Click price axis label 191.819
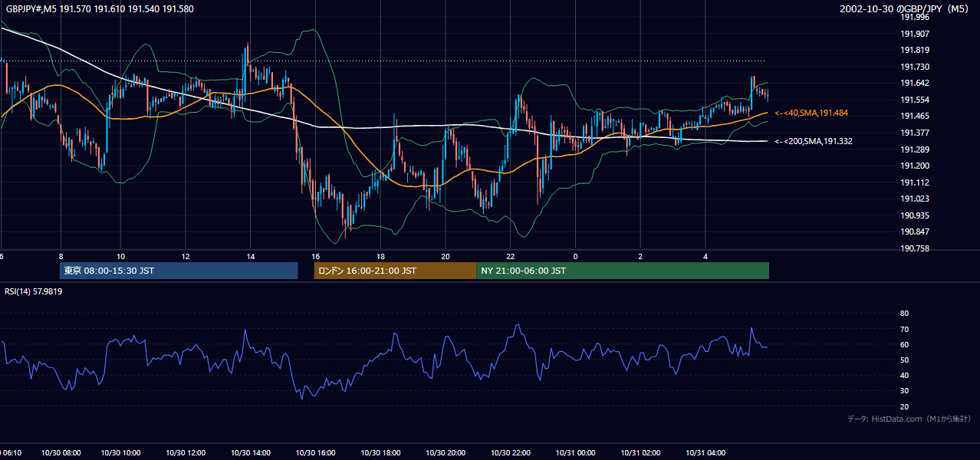Viewport: 980px width, 460px height. tap(914, 51)
